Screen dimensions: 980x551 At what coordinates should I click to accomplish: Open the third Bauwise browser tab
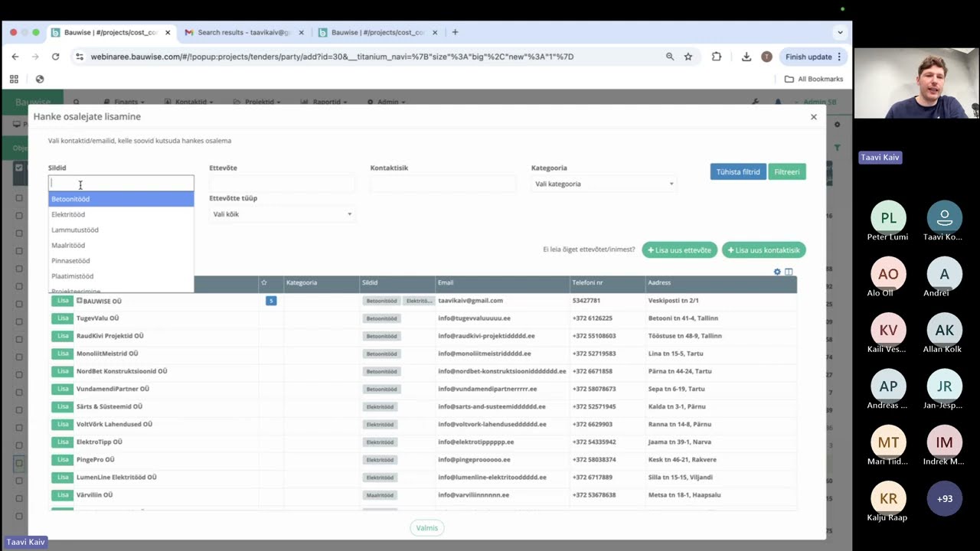[377, 32]
